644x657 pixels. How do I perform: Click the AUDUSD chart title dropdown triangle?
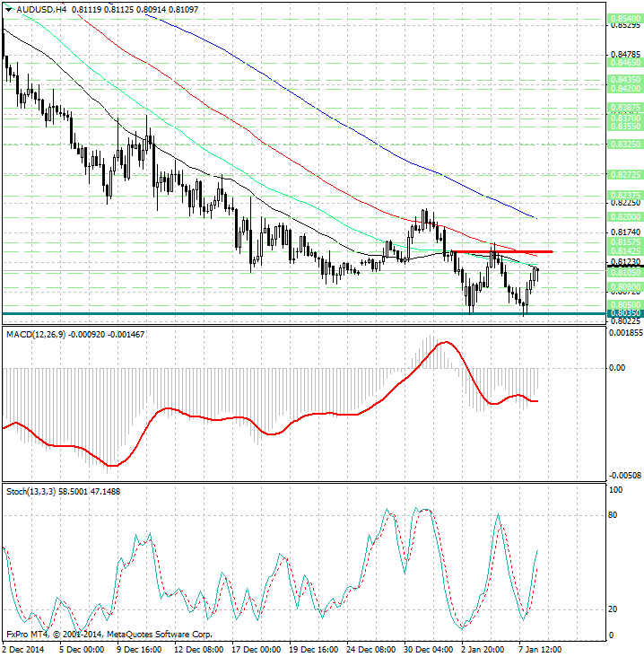tap(8, 9)
